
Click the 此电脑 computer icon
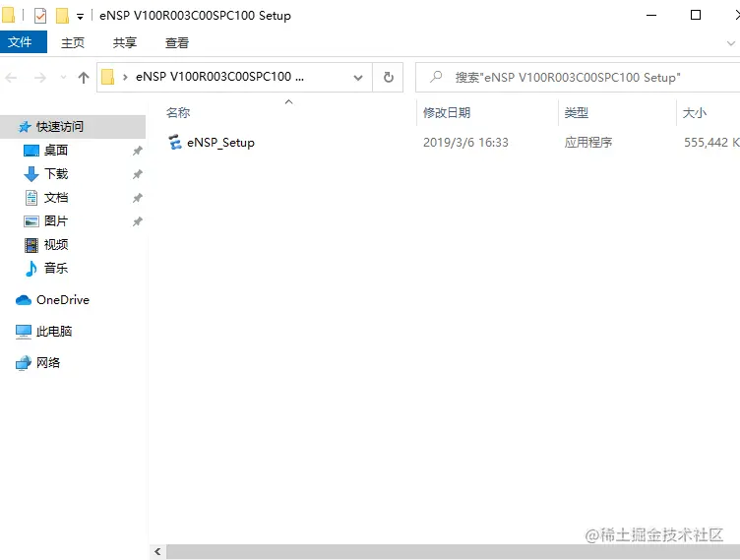24,332
